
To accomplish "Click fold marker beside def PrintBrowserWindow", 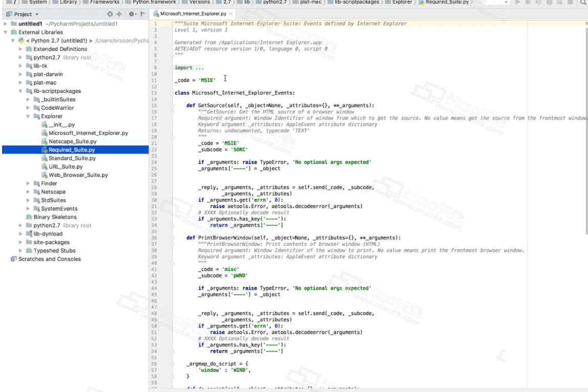I will click(x=173, y=238).
